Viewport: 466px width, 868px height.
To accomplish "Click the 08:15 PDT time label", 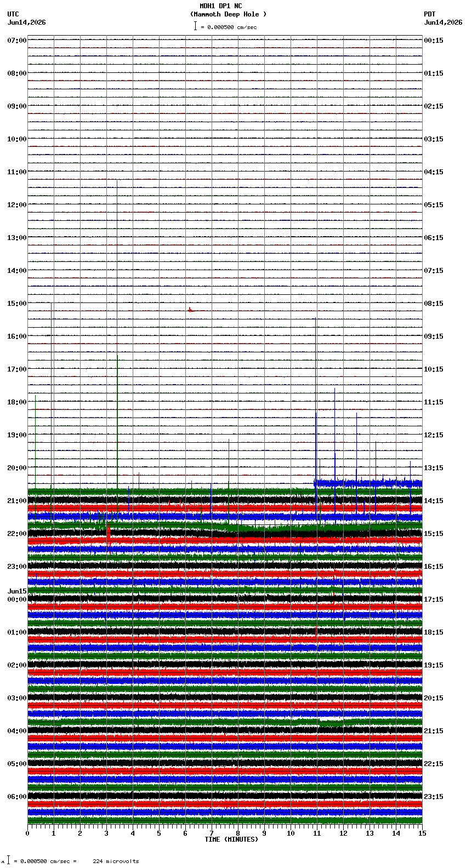I will (434, 304).
